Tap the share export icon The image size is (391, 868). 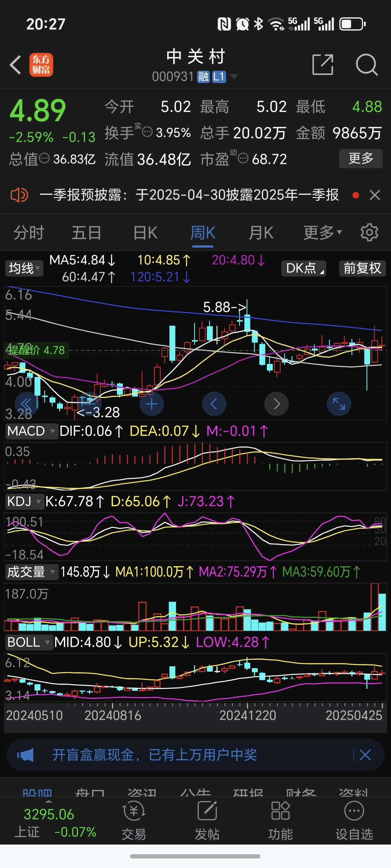323,65
